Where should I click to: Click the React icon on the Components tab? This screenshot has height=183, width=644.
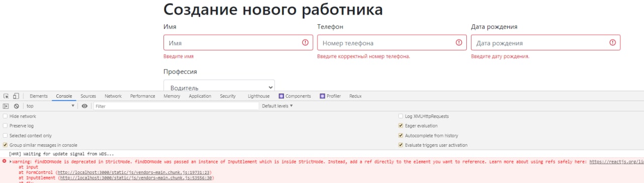[x=281, y=96]
